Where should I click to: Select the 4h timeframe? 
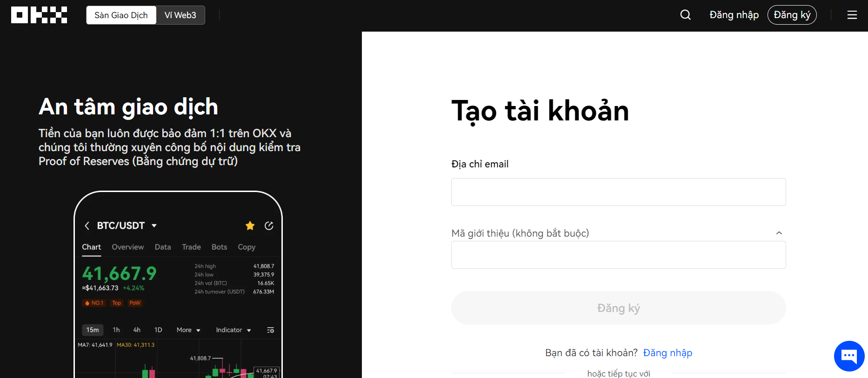pos(137,330)
